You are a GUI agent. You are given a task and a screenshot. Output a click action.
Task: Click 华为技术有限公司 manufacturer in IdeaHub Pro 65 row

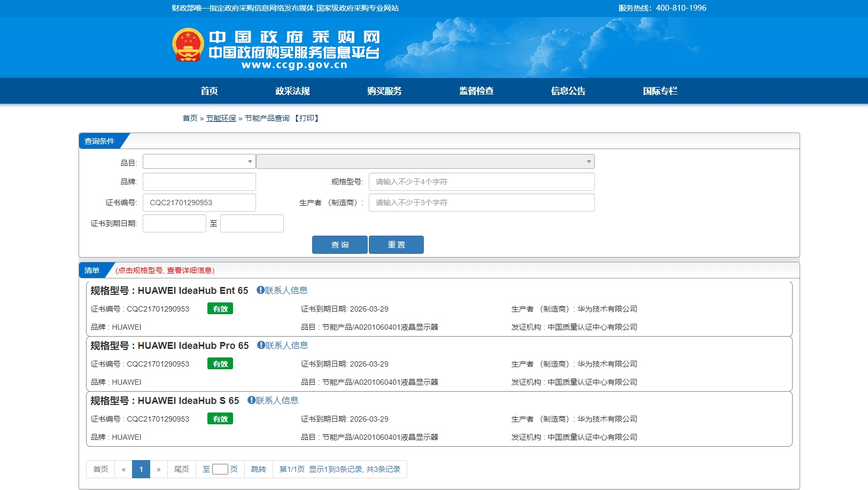tap(607, 364)
